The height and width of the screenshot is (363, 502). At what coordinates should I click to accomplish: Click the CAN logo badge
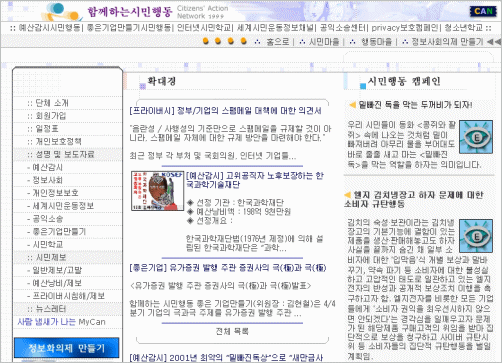[x=483, y=12]
